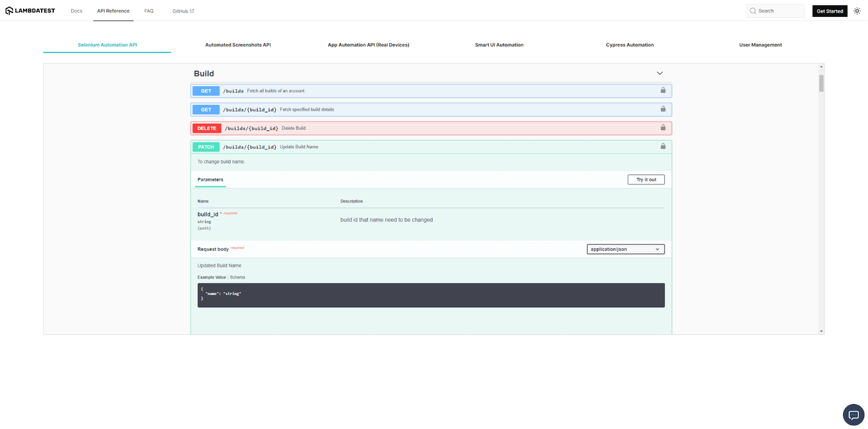
Task: Click the lock icon on PATCH row
Action: [663, 146]
